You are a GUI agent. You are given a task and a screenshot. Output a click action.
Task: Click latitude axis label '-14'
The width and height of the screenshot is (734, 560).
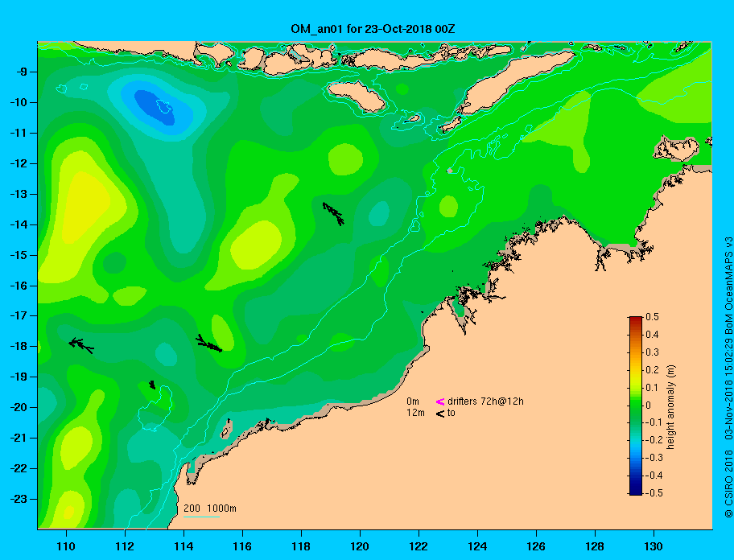(19, 224)
